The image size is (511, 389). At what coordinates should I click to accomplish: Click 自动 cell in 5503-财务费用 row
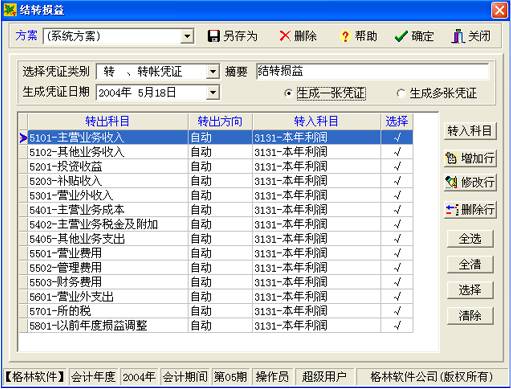pyautogui.click(x=220, y=282)
